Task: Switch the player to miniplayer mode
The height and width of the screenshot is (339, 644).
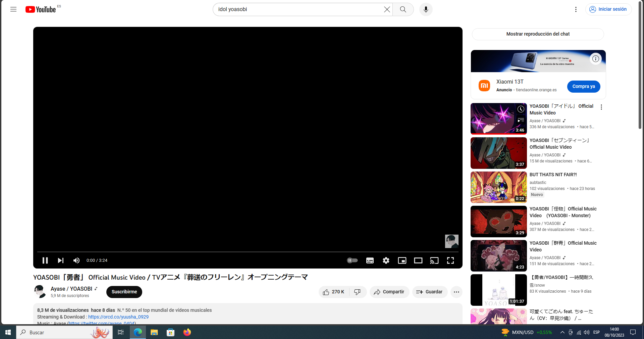Action: coord(402,260)
